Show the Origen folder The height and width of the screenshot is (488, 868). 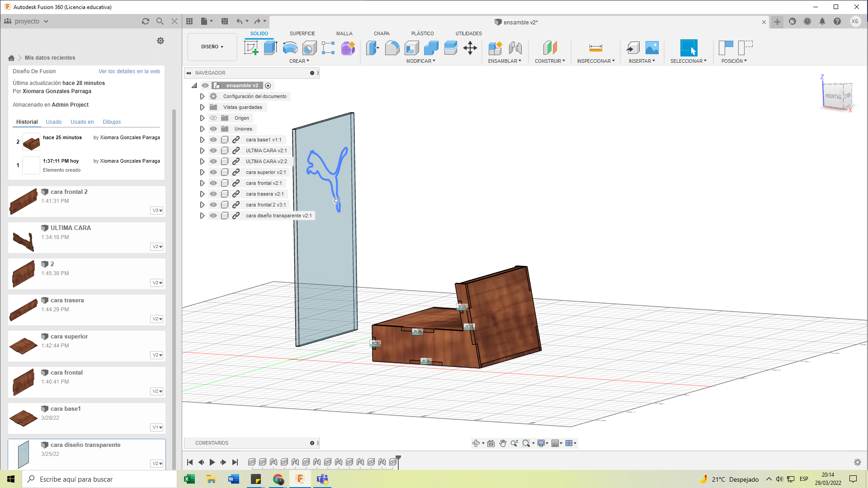[213, 118]
